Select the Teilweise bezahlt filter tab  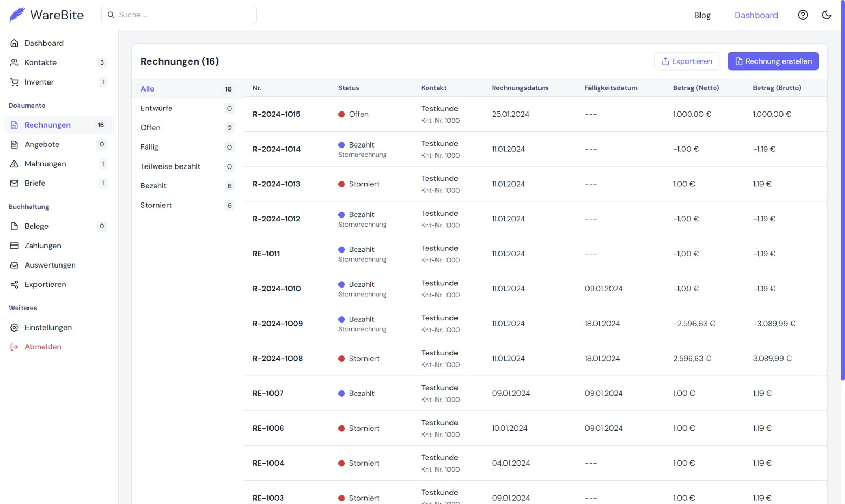186,166
